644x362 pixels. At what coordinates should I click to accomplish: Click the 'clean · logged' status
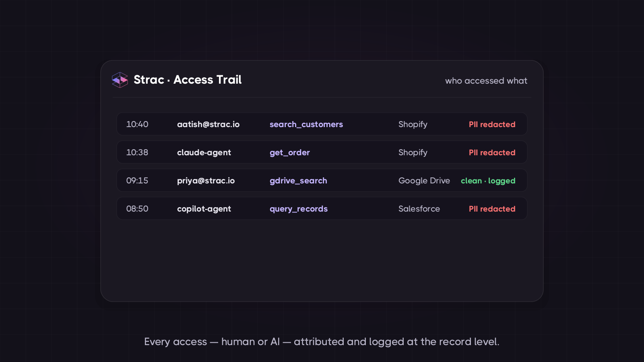(x=488, y=181)
